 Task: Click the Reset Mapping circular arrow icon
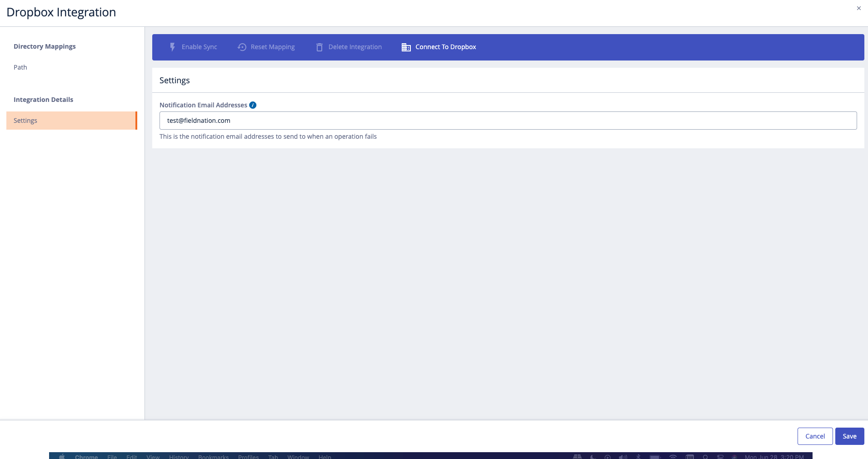(x=242, y=47)
